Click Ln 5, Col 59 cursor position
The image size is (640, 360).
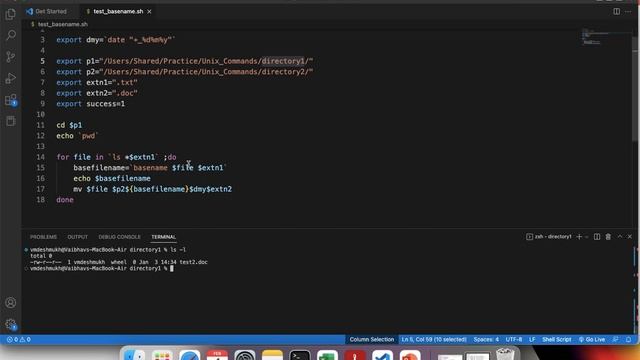(x=433, y=340)
